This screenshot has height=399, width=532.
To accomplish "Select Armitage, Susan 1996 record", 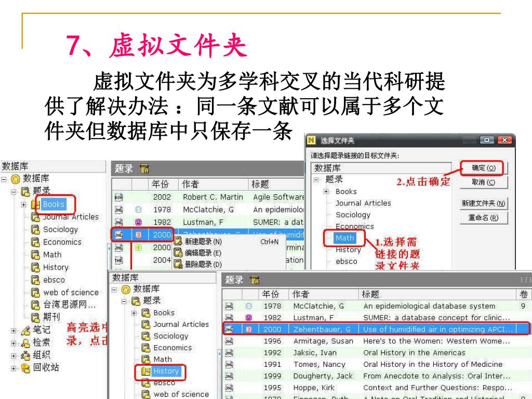I will (376, 341).
